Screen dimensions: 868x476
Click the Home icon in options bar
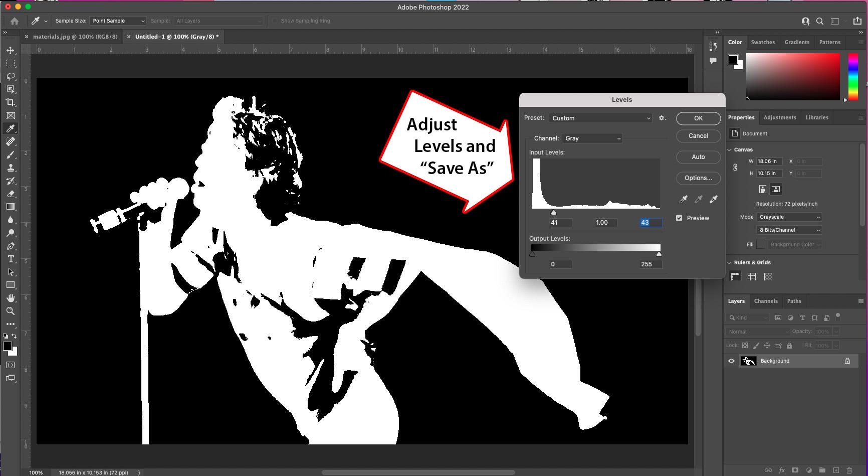tap(15, 21)
